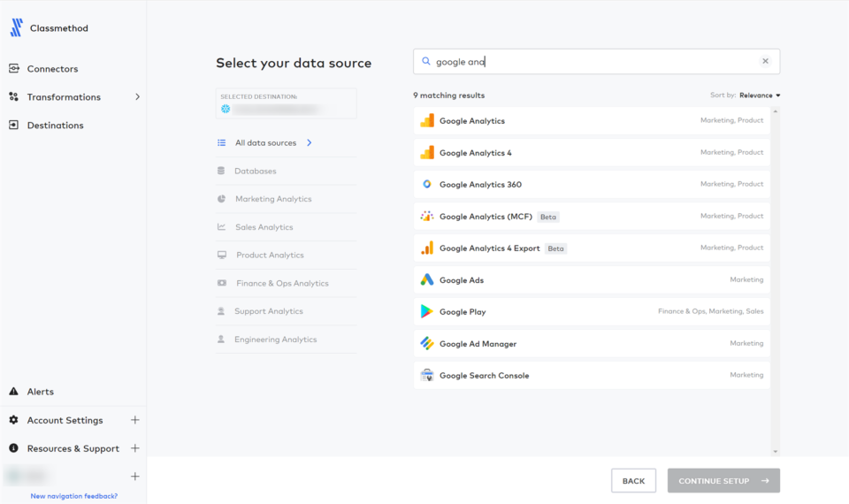Click the Google Ad Manager icon
This screenshot has height=504, width=849.
click(427, 344)
